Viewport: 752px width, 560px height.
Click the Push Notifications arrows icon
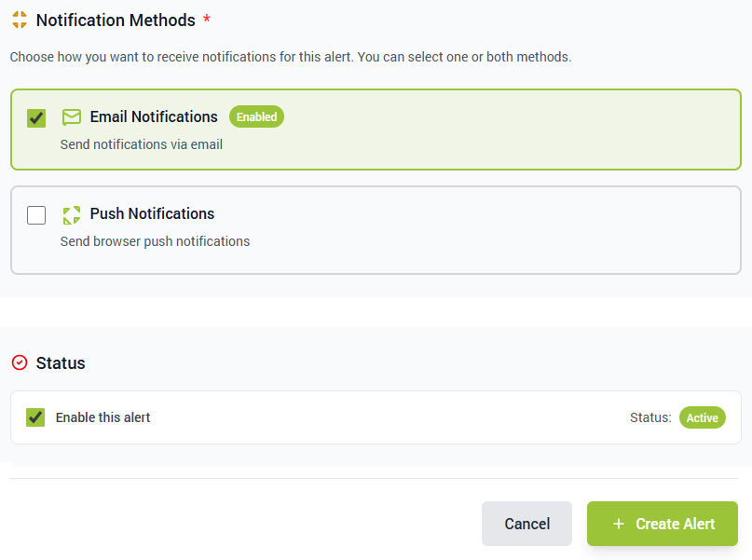[x=72, y=215]
